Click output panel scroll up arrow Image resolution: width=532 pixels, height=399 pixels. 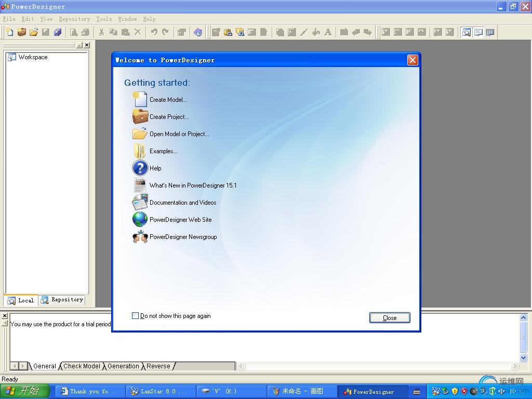tap(523, 318)
